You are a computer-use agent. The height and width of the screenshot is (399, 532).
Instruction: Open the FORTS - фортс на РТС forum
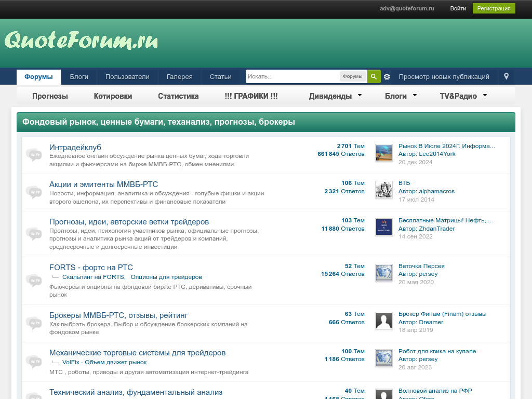click(91, 267)
